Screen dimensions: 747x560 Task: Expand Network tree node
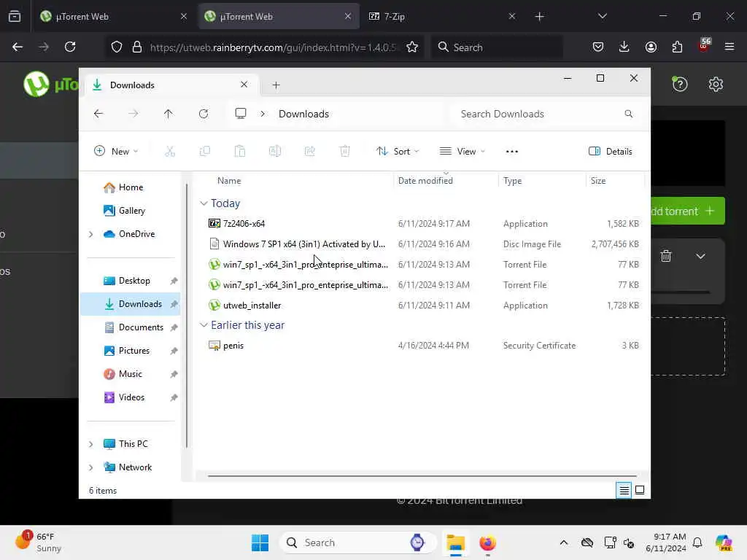[91, 467]
